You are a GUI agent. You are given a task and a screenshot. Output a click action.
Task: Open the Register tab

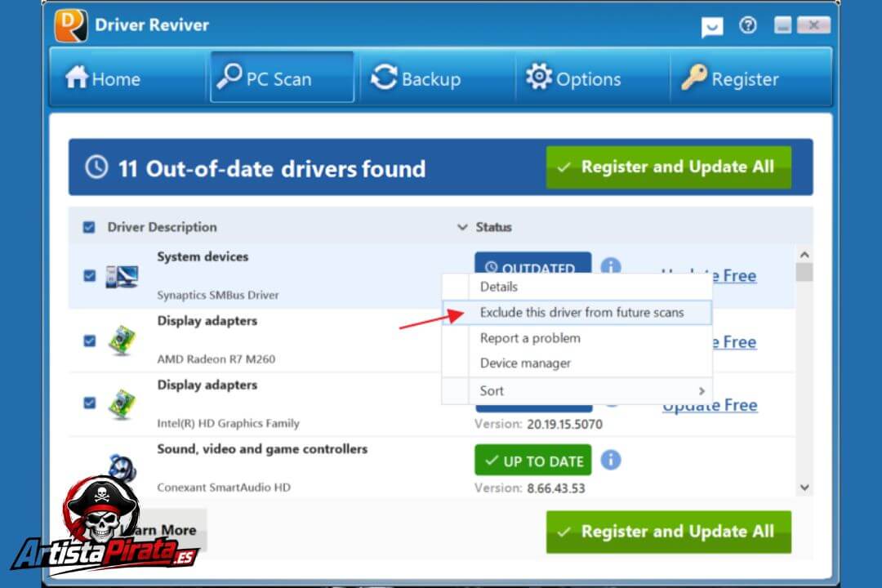(x=729, y=78)
